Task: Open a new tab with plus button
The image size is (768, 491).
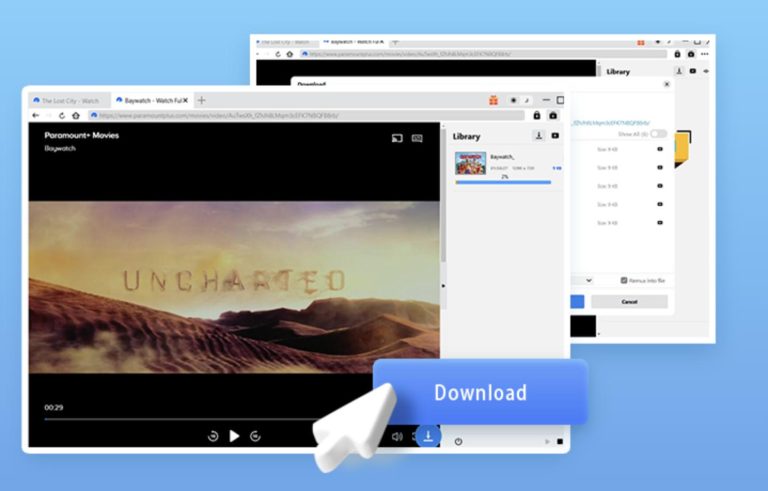Action: tap(201, 100)
